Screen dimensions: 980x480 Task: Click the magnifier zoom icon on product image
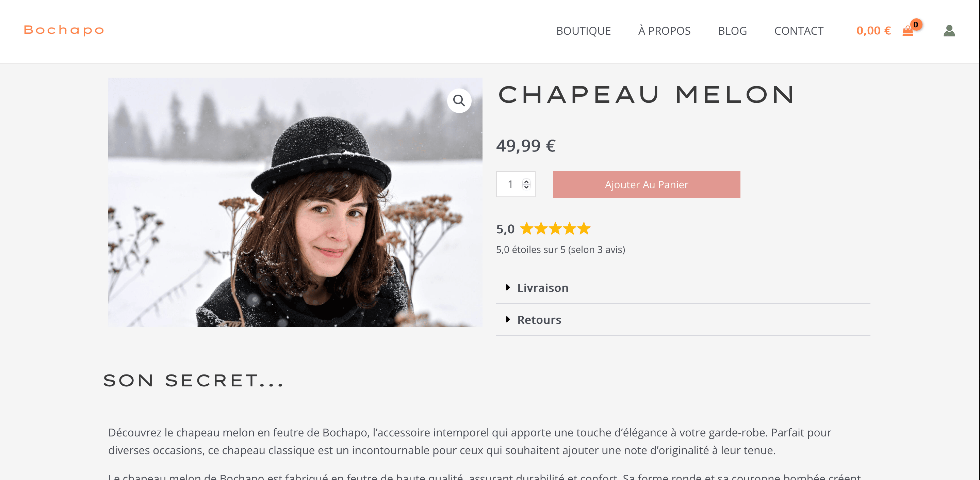[459, 101]
